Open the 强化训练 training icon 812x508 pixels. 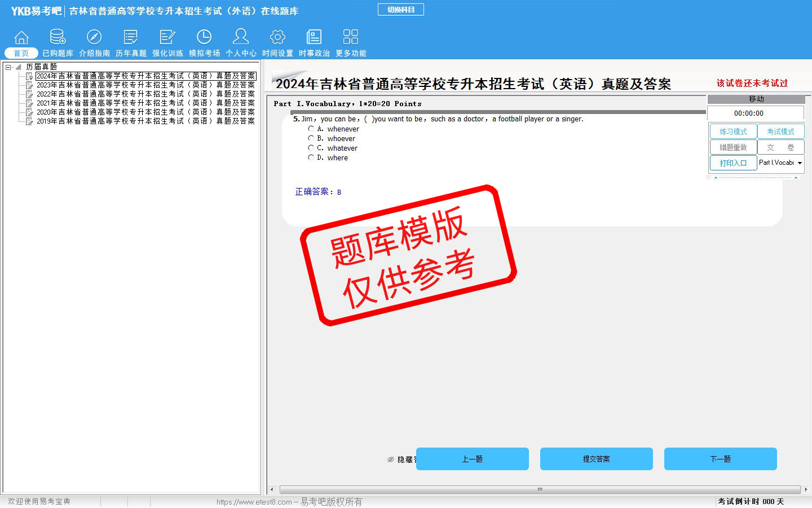point(167,38)
